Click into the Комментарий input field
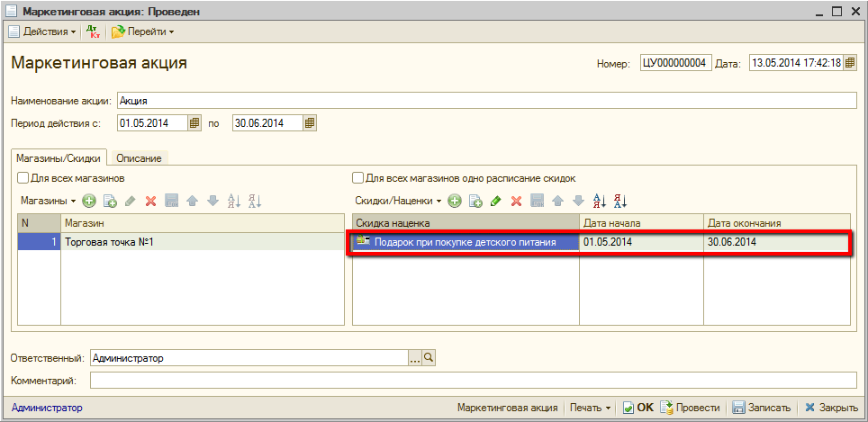Screen dimensions: 868x422 (473, 381)
